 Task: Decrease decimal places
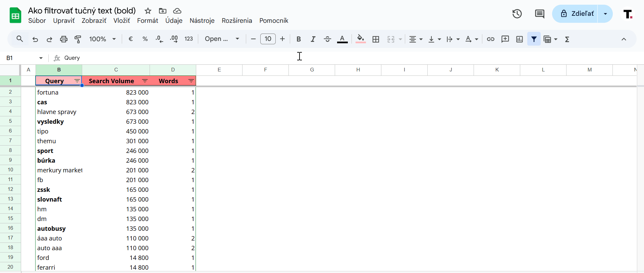tap(159, 39)
